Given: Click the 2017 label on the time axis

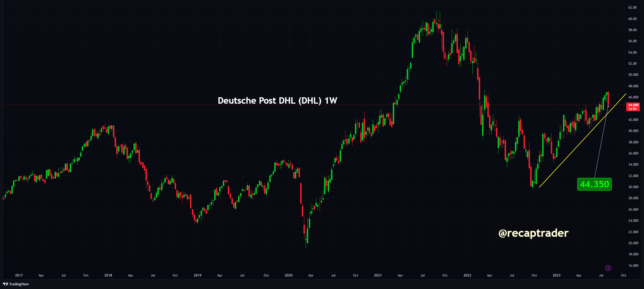Looking at the screenshot, I should point(19,275).
